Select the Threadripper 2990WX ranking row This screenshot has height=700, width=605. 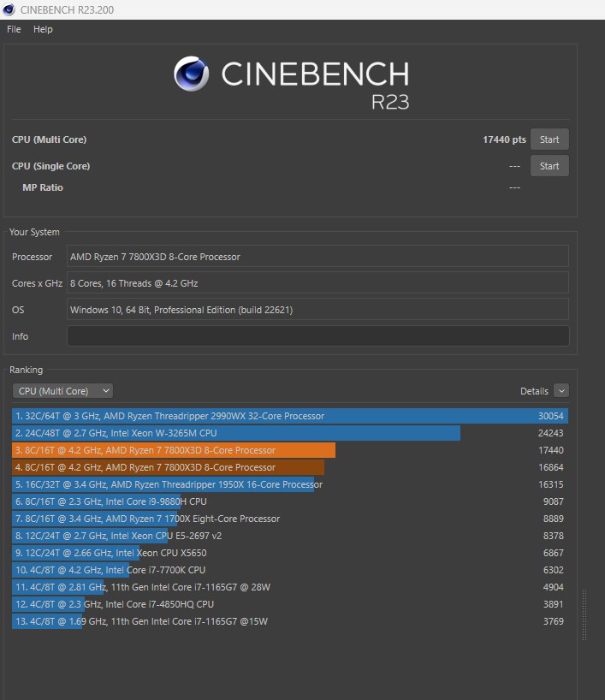pyautogui.click(x=290, y=416)
